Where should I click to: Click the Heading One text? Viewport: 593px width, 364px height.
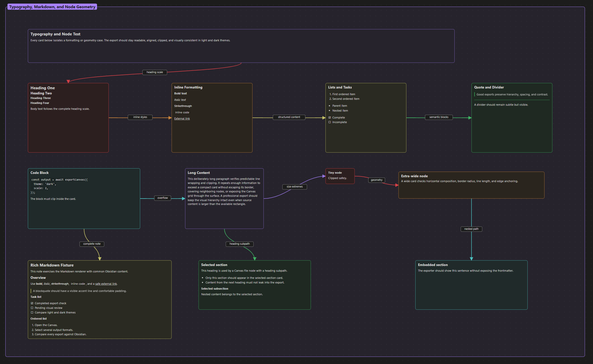point(43,88)
